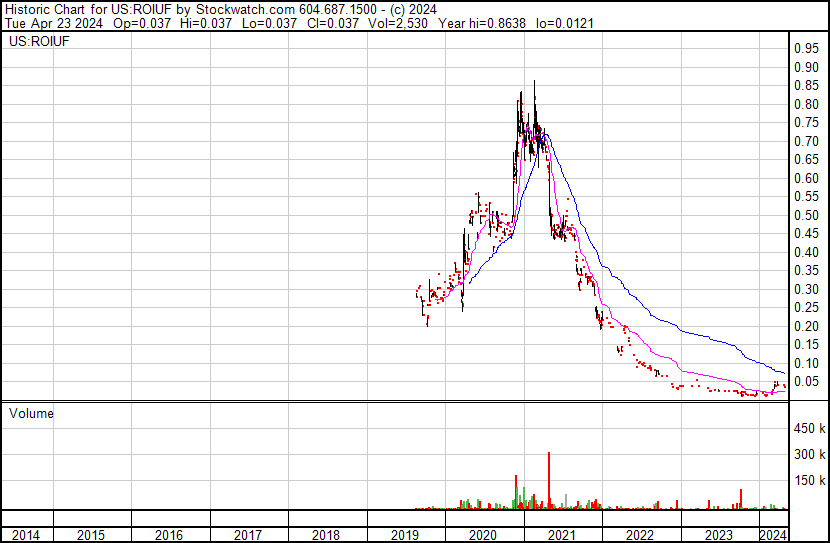Viewport: 830px width, 543px height.
Task: Click the 0.15 price axis label
Action: pos(806,345)
